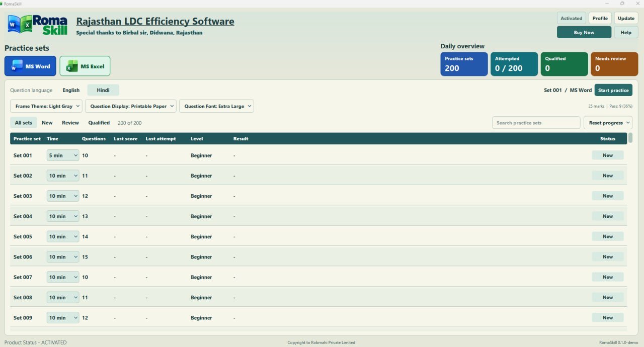
Task: Open the Set 007 time dropdown
Action: 63,277
